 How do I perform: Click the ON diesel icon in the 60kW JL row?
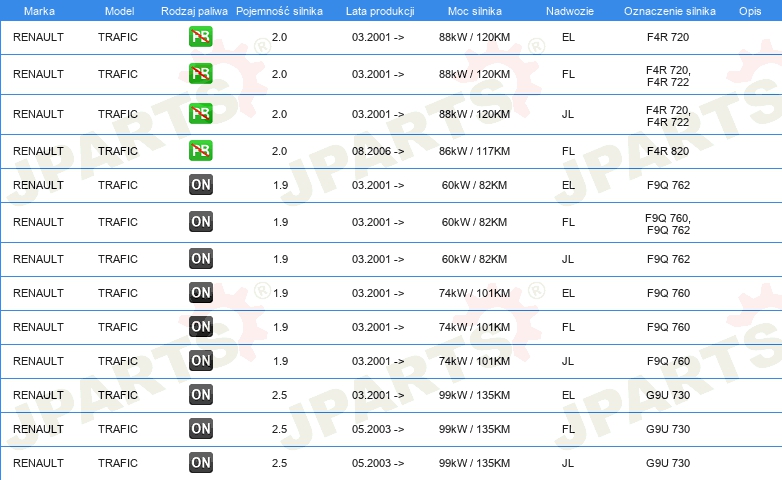pyautogui.click(x=200, y=258)
